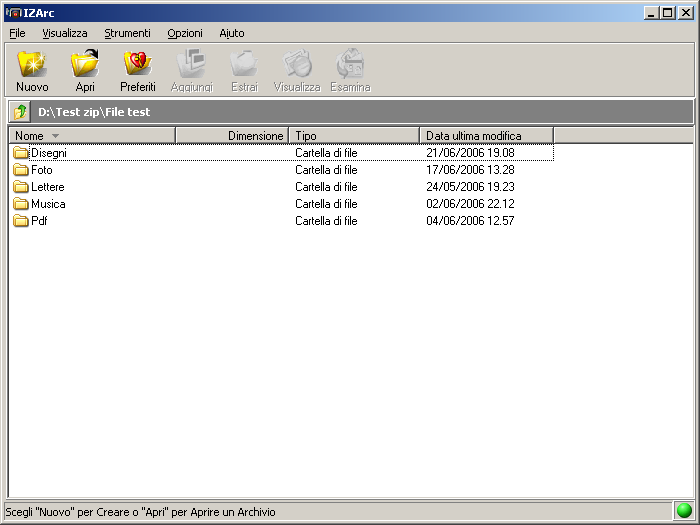700x525 pixels.
Task: Open the Preferiti favorites icon
Action: pos(138,63)
